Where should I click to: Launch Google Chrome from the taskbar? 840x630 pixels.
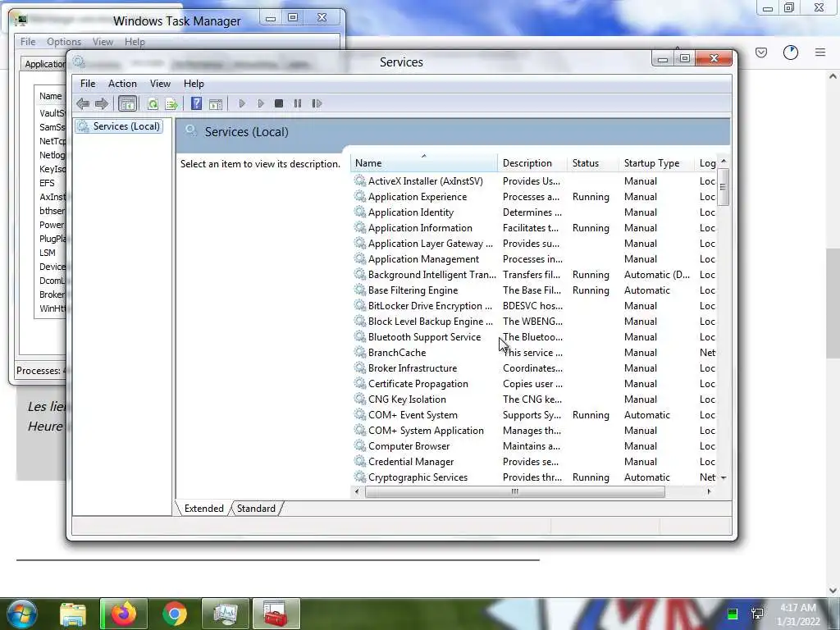pyautogui.click(x=174, y=614)
